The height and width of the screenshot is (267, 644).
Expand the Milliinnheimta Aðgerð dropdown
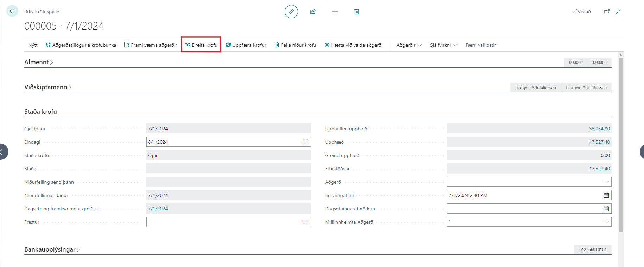pyautogui.click(x=606, y=222)
